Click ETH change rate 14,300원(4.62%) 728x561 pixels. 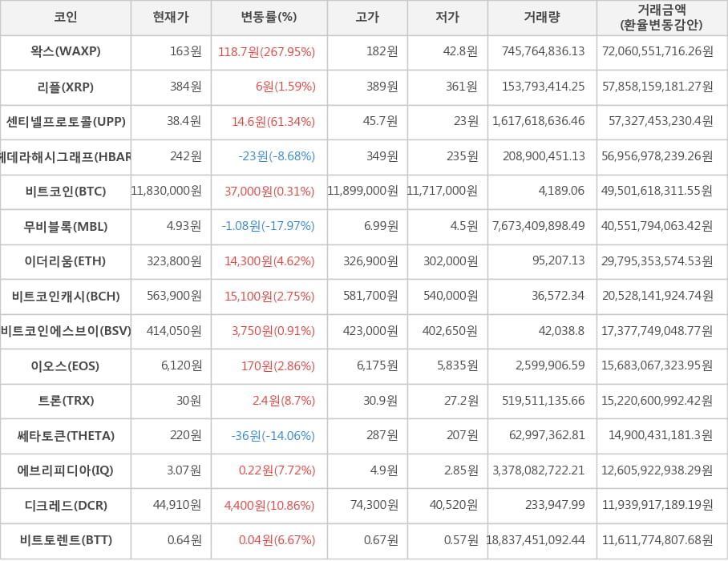coord(269,261)
